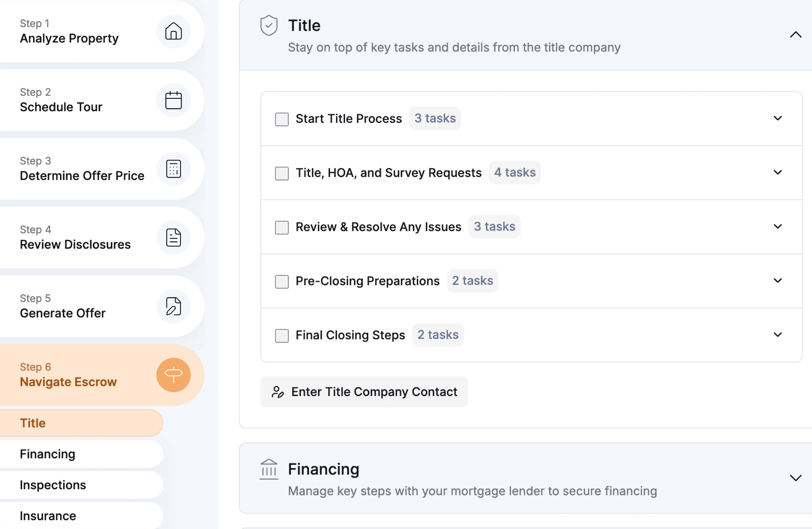
Task: Click the calculator icon for Determine Offer Price
Action: (173, 169)
